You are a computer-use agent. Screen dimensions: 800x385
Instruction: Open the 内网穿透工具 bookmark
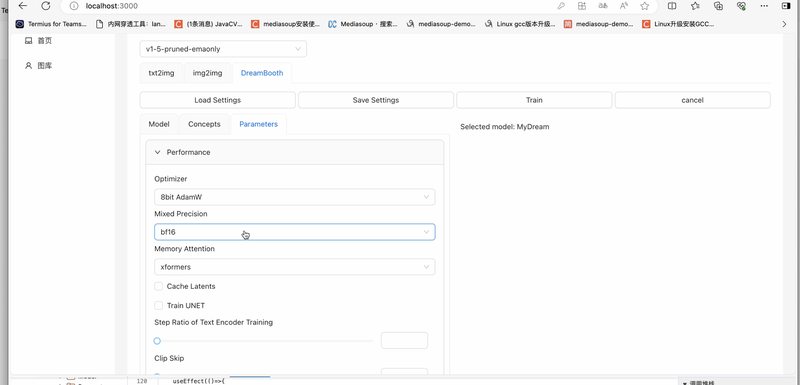click(x=131, y=24)
